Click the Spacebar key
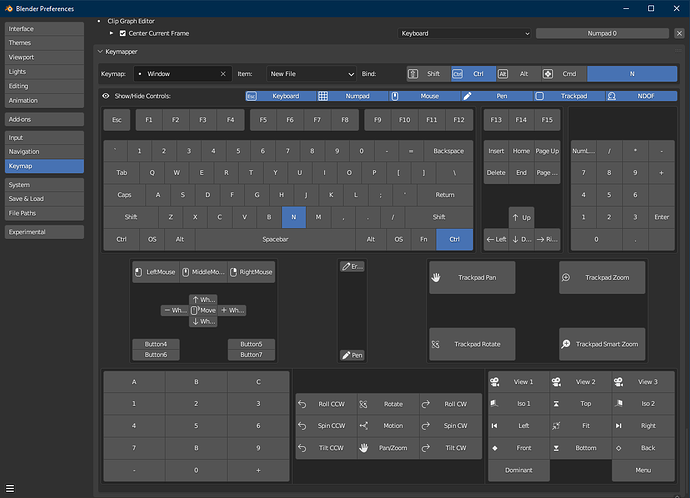 pos(275,239)
